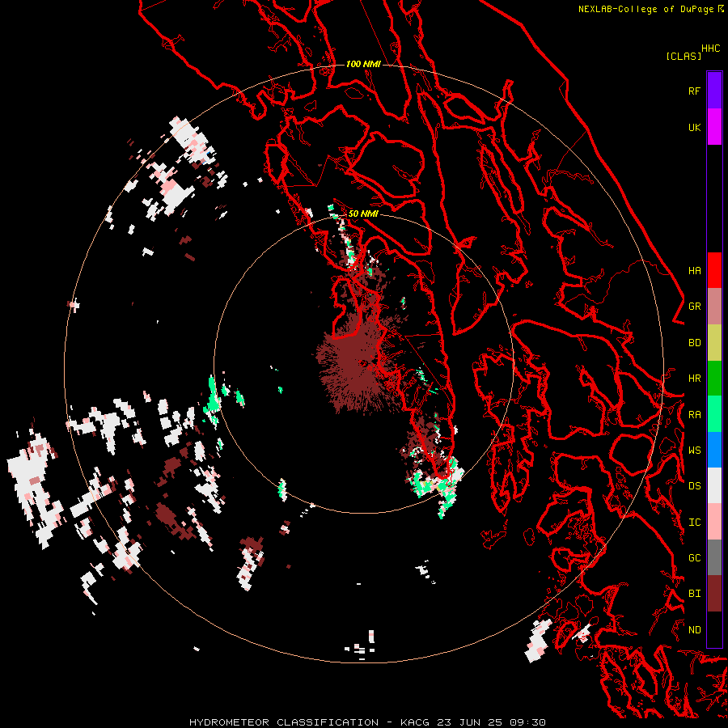The image size is (728, 728).
Task: Click the GC gray legend swatch
Action: 714,557
